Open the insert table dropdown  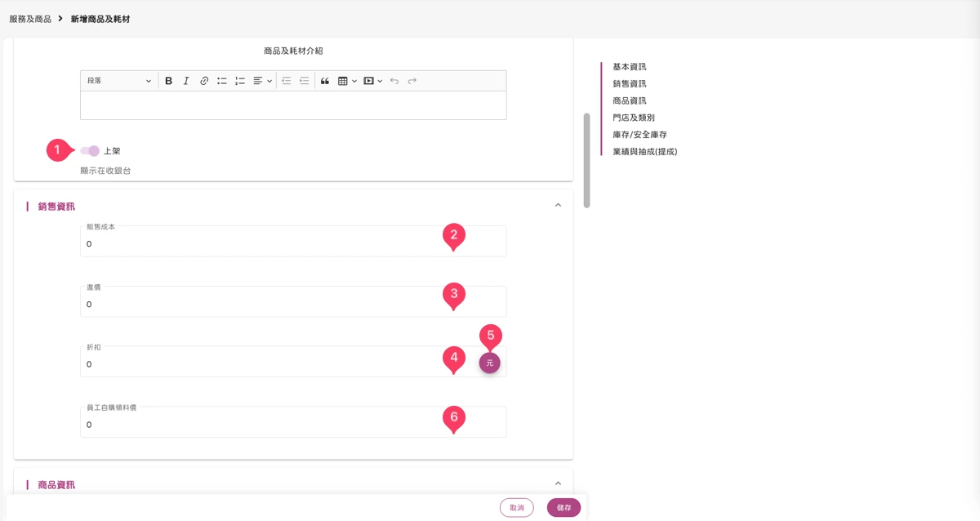[x=347, y=81]
